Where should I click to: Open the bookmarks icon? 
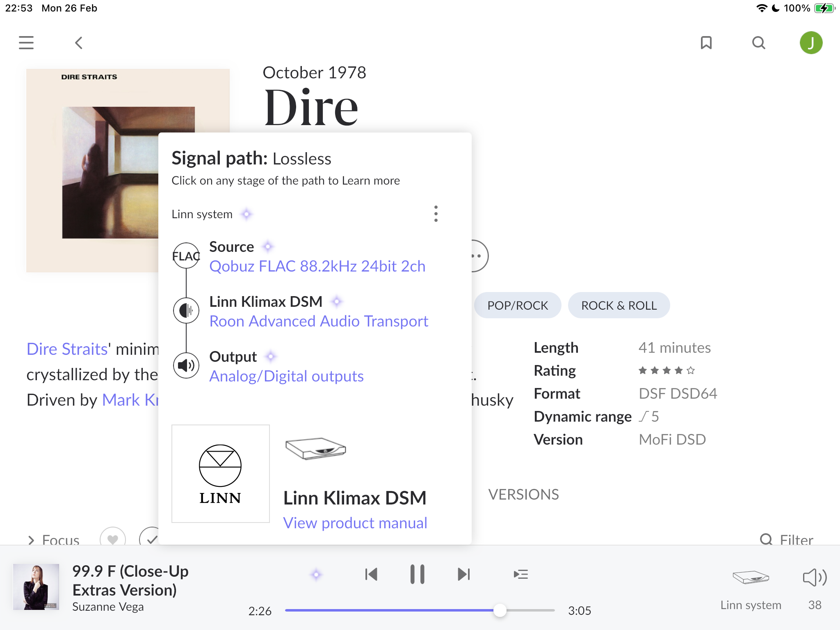[x=706, y=43]
